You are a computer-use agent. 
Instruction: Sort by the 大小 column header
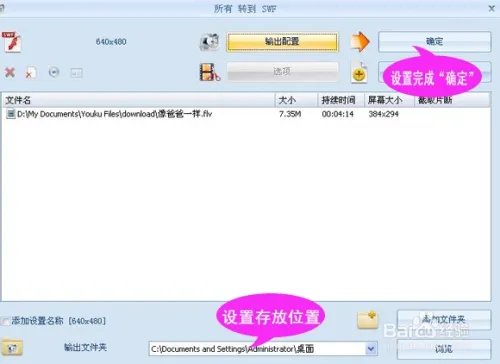[296, 100]
